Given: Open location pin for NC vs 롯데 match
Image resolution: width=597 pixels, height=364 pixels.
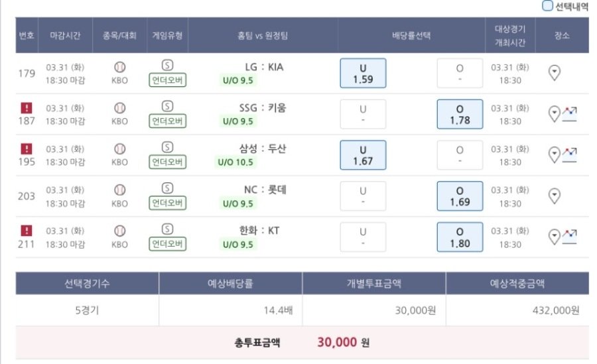Looking at the screenshot, I should point(555,196).
